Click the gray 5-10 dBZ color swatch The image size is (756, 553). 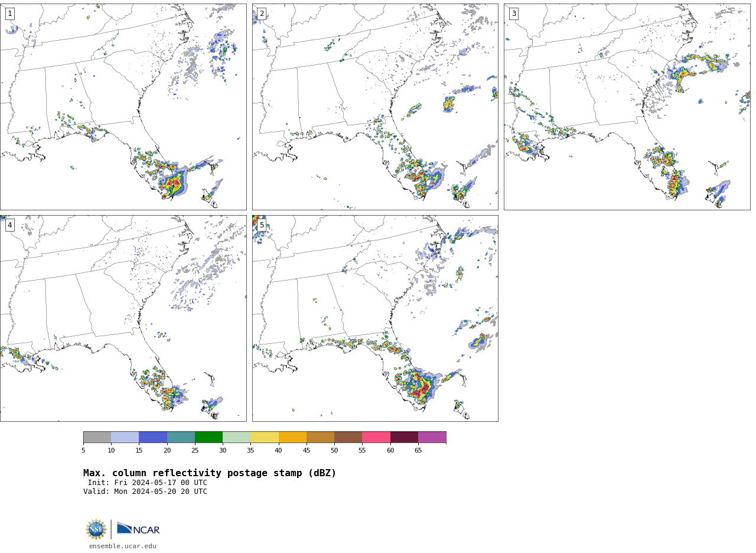(97, 437)
